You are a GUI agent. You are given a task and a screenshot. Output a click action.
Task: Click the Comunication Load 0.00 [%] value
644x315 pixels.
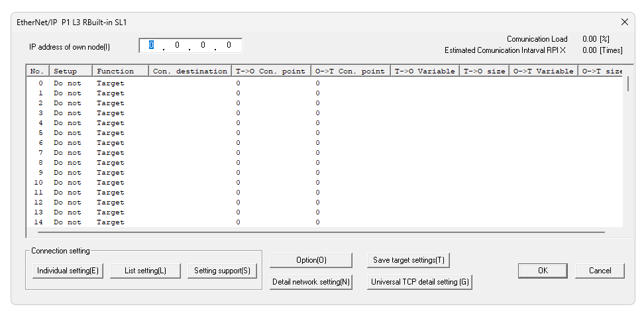(x=596, y=39)
